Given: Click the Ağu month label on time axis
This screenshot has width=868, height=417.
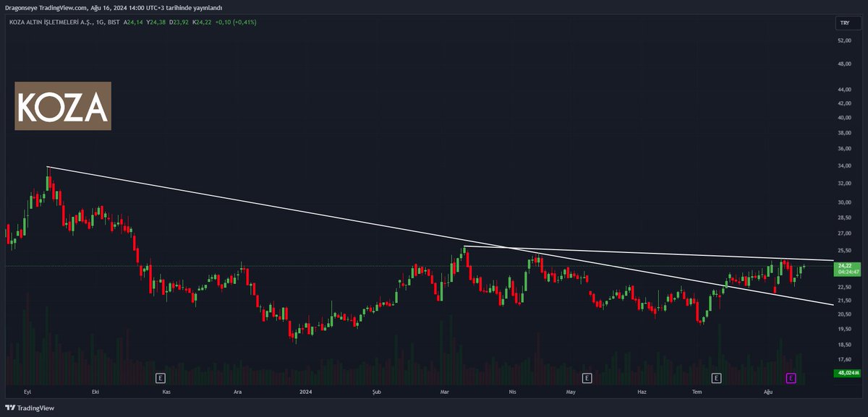Looking at the screenshot, I should (770, 392).
